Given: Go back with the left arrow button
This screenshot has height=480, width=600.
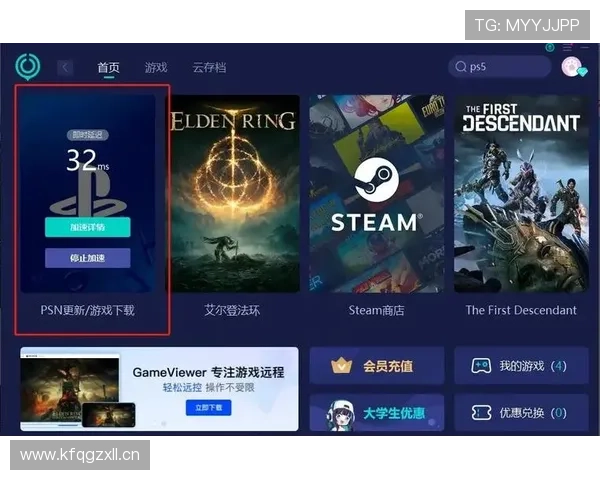Looking at the screenshot, I should [x=65, y=68].
